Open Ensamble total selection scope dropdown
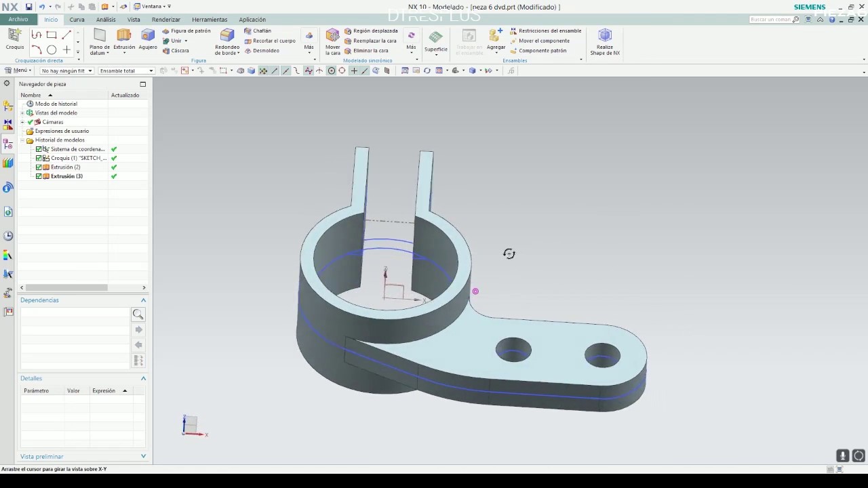 pos(127,70)
